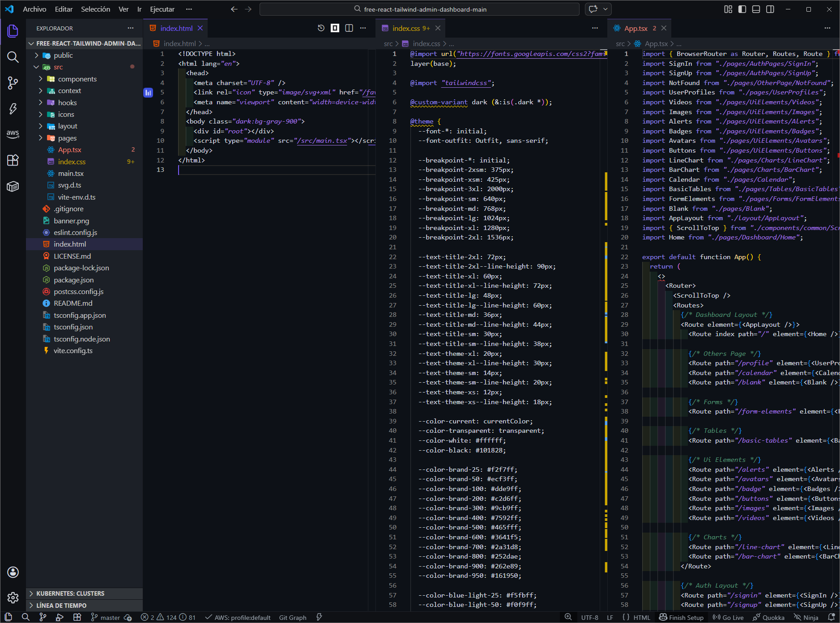Go back using the navigation arrow
The image size is (840, 623).
tap(234, 9)
